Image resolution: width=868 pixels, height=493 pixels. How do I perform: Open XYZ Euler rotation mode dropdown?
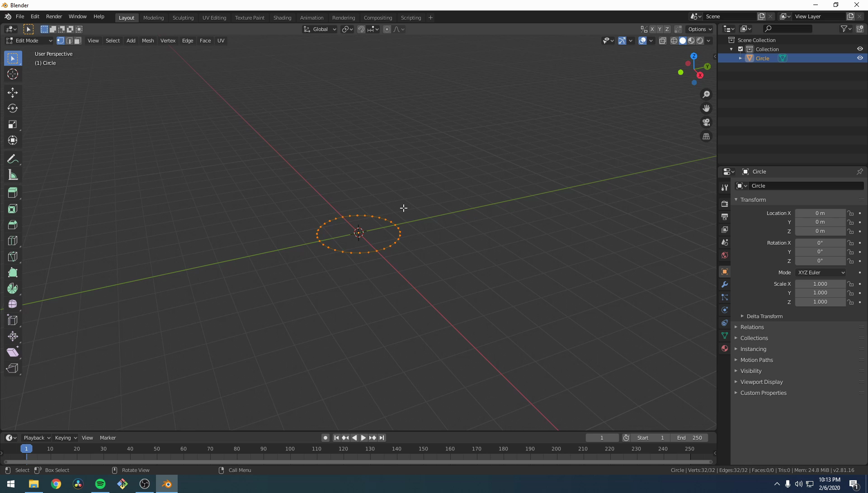[821, 272]
